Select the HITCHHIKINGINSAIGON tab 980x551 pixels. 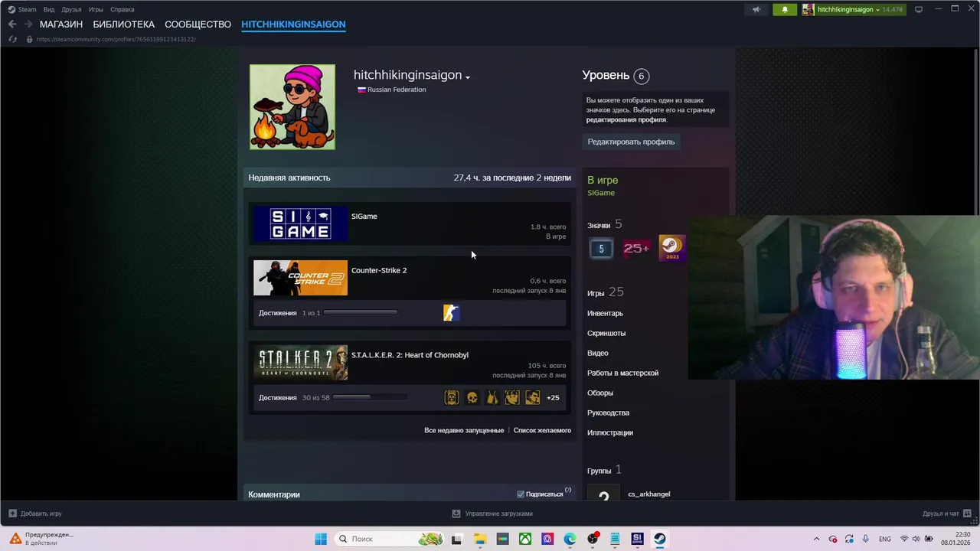point(293,24)
